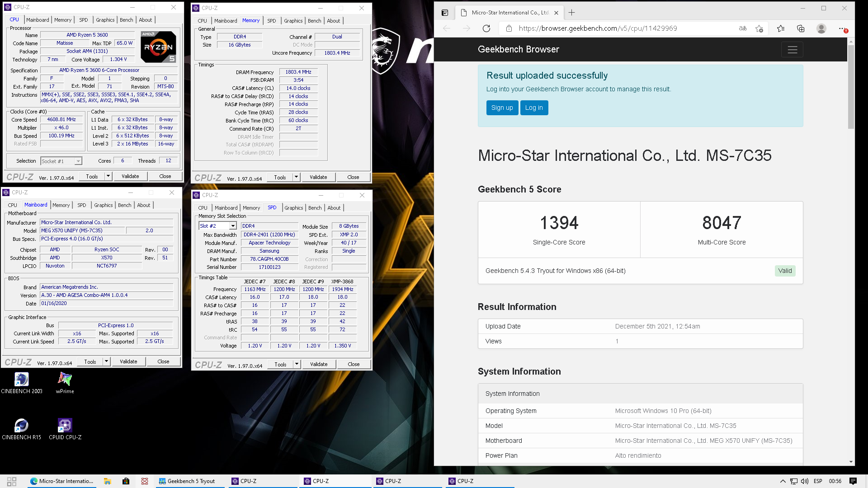Viewport: 868px width, 488px height.
Task: Open the Collections icon in Edge
Action: coord(801,28)
